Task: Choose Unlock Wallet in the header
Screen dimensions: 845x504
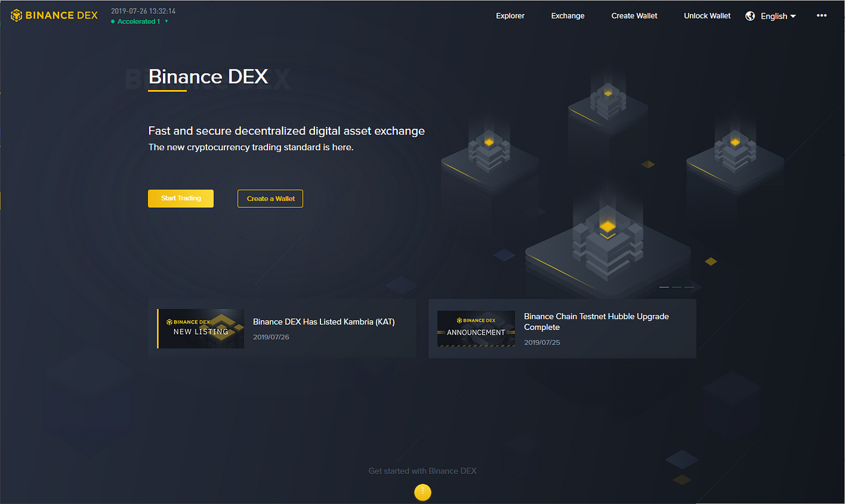Action: tap(707, 16)
